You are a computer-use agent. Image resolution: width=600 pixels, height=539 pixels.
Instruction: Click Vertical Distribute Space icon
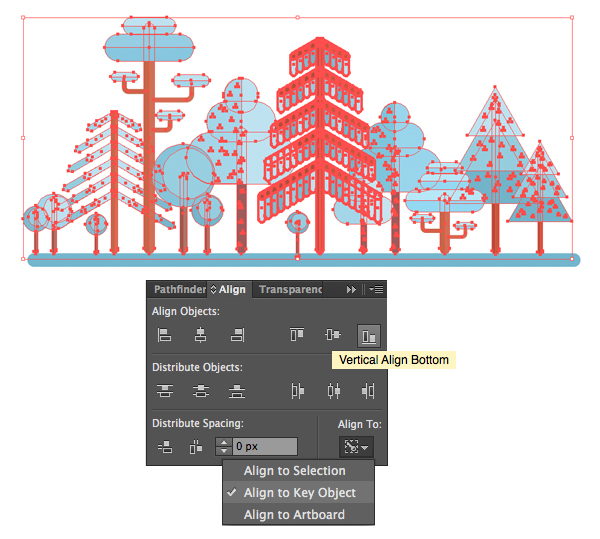coord(165,447)
